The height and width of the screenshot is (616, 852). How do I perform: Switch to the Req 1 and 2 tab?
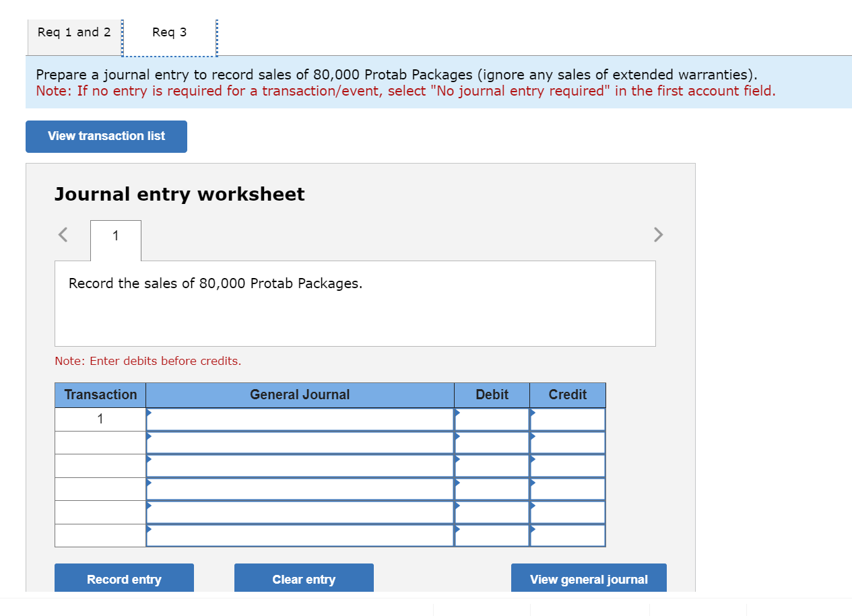74,32
